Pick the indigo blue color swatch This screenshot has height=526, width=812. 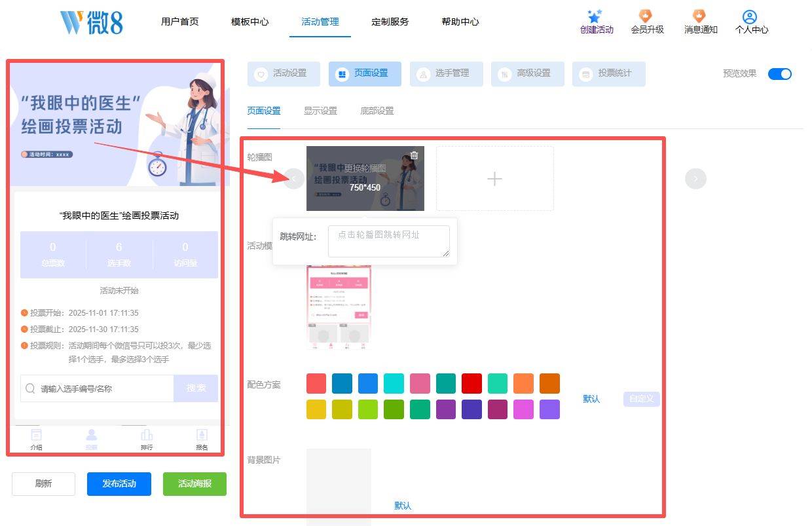pyautogui.click(x=472, y=409)
